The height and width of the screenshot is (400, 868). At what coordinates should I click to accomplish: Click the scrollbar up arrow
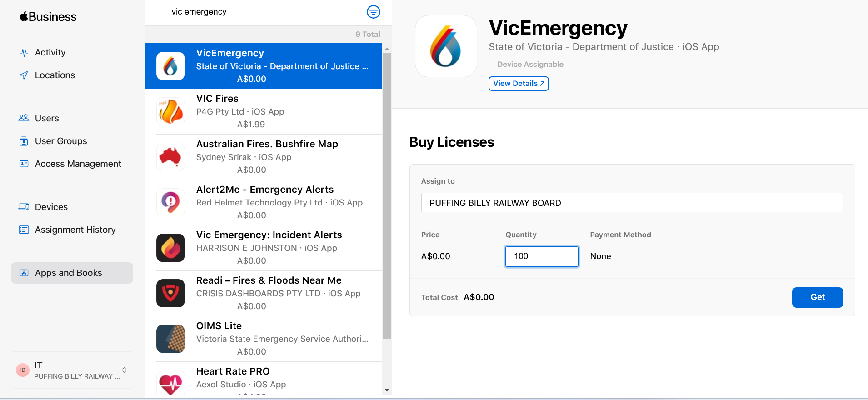pos(387,48)
